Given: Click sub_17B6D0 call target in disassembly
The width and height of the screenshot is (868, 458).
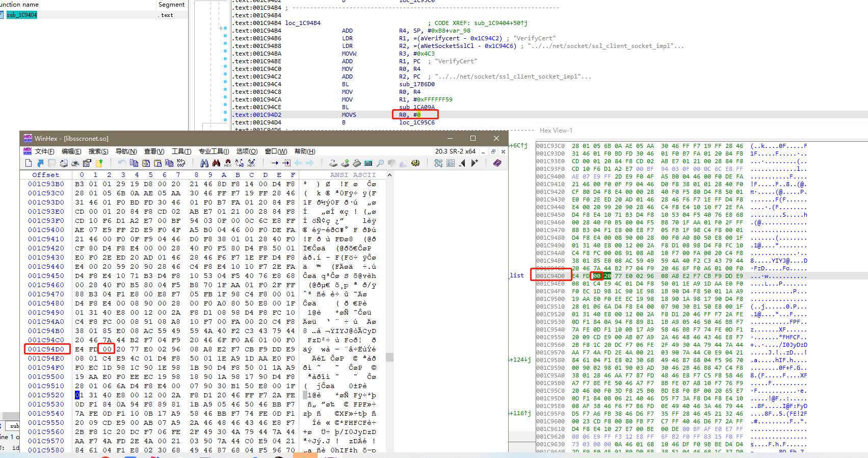Looking at the screenshot, I should [x=417, y=84].
